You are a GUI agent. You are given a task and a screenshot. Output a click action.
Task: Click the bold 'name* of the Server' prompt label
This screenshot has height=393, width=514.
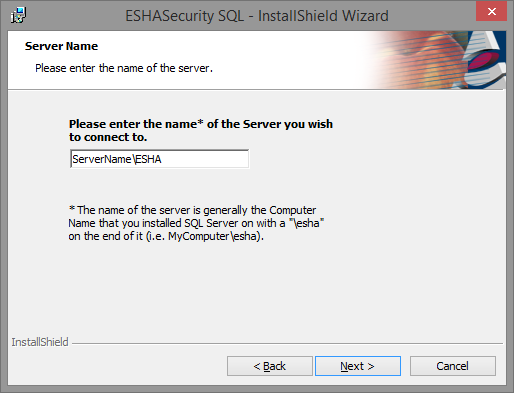coord(201,124)
